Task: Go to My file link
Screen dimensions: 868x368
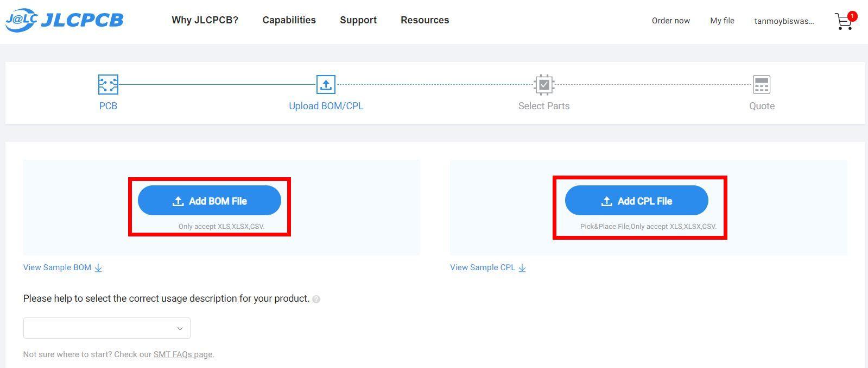Action: (722, 21)
